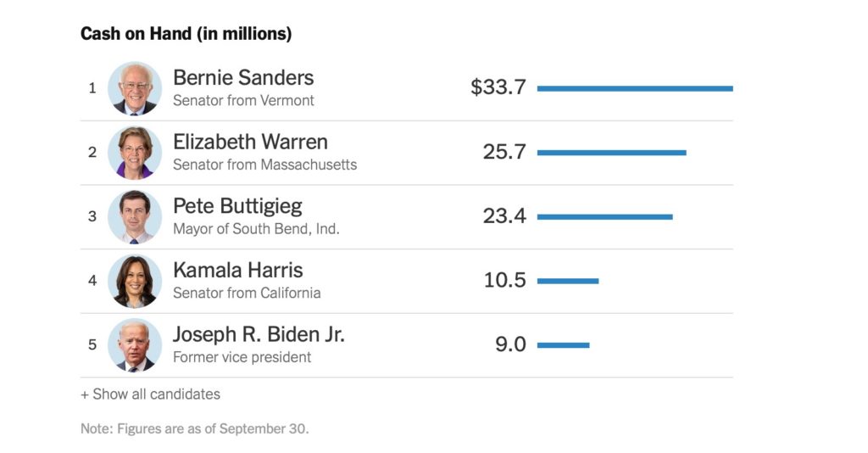Select the Bernie Sanders name
The image size is (868, 453).
(243, 78)
